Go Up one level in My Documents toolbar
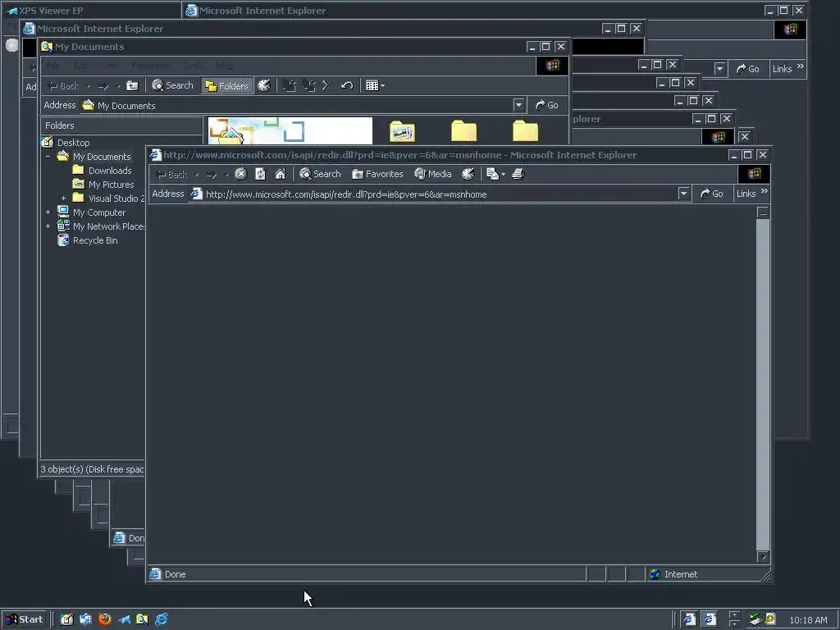The width and height of the screenshot is (840, 630). pyautogui.click(x=132, y=85)
